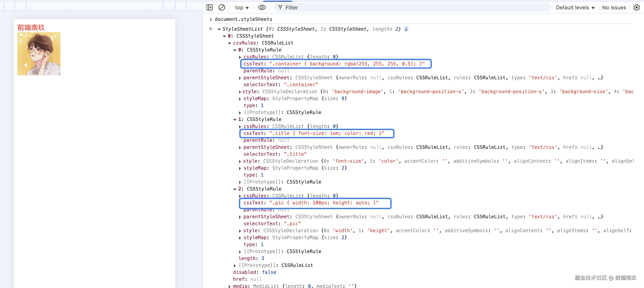
Task: Click the console prompt arrow beside document.styleSheets
Action: coord(210,19)
